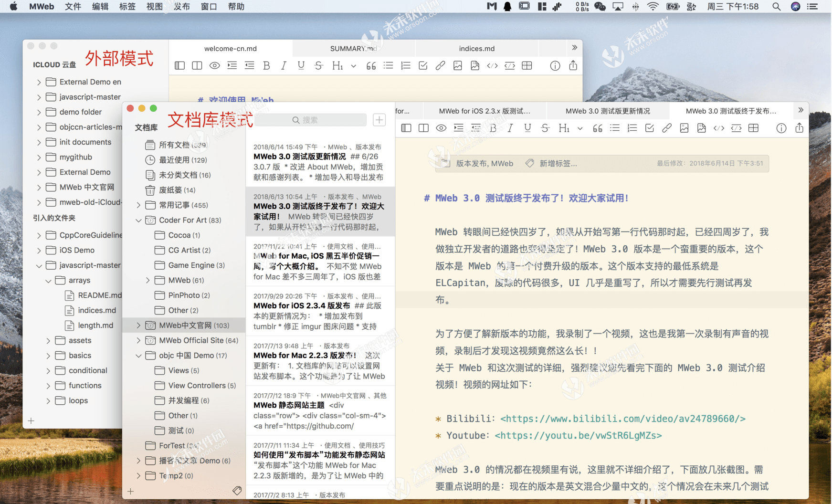
Task: Expand External Demo en folder
Action: (39, 82)
